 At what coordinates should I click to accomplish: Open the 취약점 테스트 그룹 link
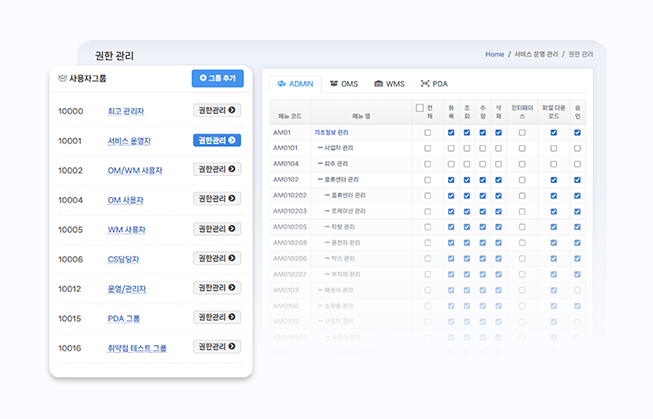point(137,348)
